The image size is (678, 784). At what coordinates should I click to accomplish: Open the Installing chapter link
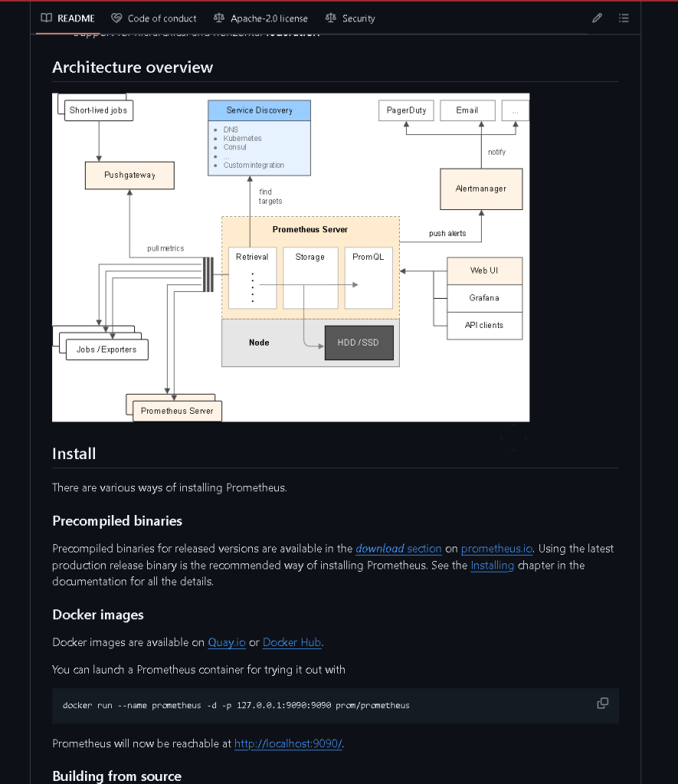pyautogui.click(x=492, y=566)
